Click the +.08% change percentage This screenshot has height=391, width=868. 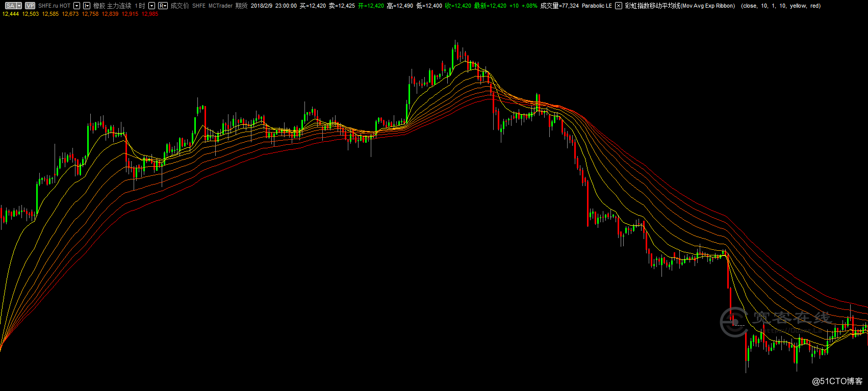[x=529, y=6]
